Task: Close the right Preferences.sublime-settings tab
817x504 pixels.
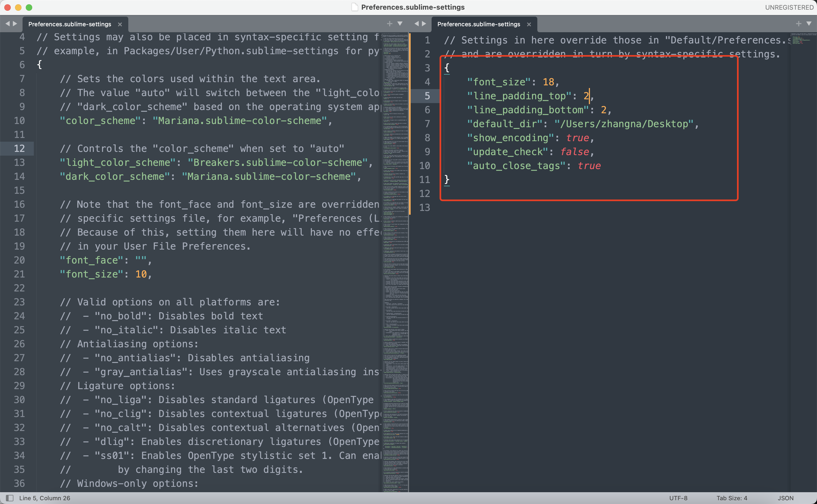Action: tap(529, 24)
